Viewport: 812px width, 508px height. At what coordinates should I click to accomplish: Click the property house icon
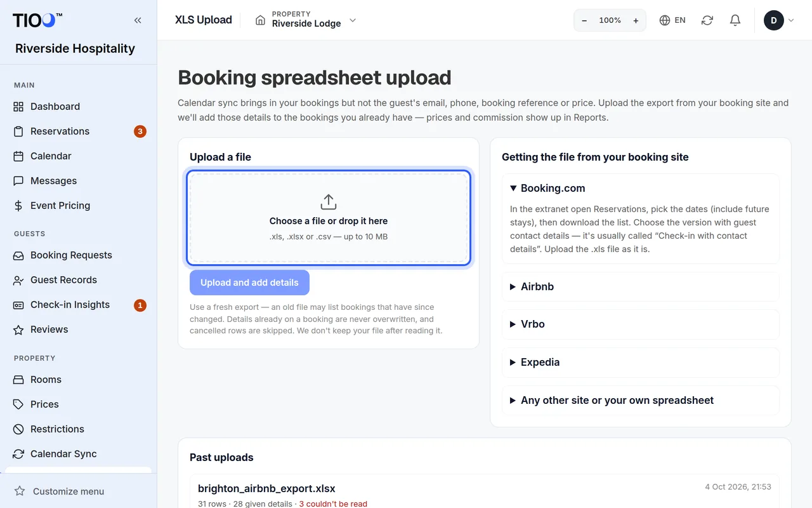(260, 20)
